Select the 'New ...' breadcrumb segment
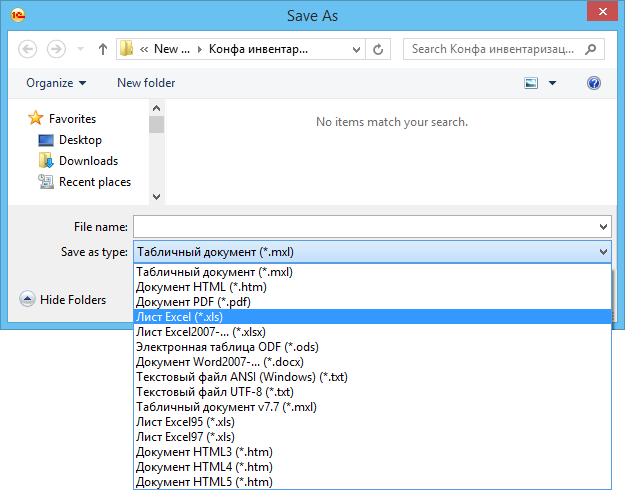This screenshot has height=490, width=625. click(x=172, y=49)
